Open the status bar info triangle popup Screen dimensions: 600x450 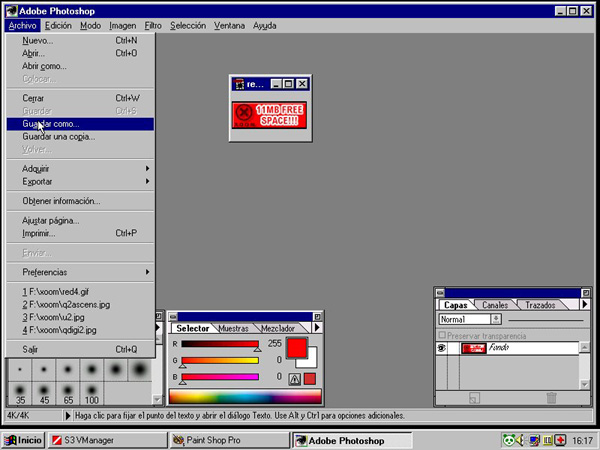coord(68,416)
